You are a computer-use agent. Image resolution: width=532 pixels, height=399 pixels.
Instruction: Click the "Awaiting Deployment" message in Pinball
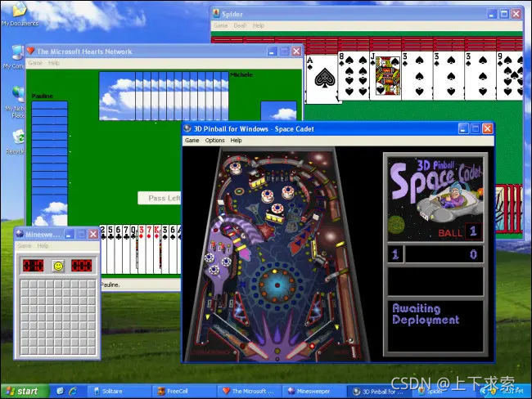[x=426, y=314]
